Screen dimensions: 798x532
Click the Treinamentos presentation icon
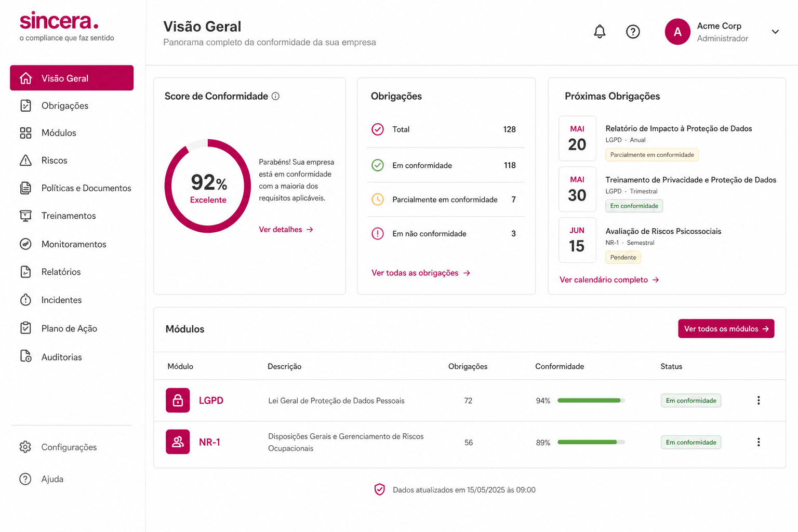point(25,216)
